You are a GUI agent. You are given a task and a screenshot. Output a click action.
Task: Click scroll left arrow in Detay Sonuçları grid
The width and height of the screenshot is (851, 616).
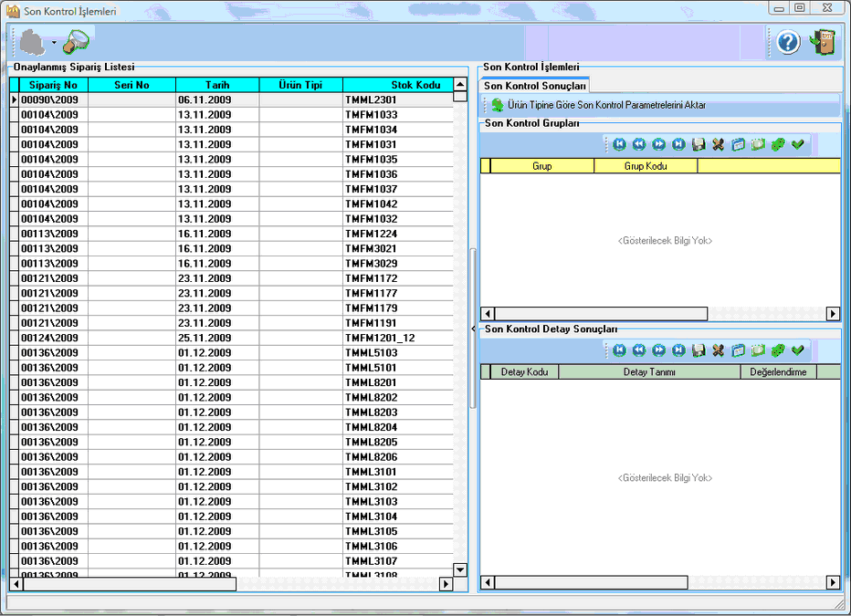pos(488,582)
